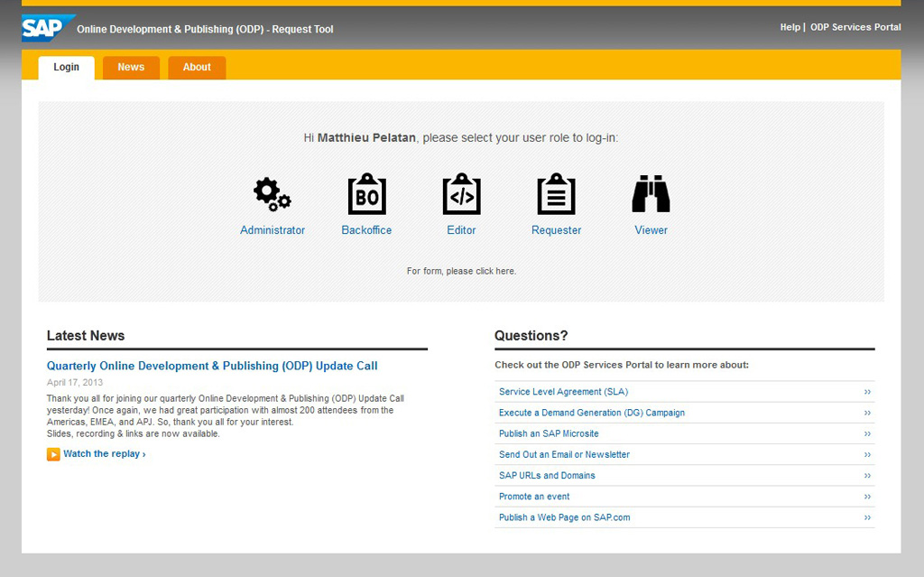Open Service Level Agreement (SLA) link

coord(563,392)
